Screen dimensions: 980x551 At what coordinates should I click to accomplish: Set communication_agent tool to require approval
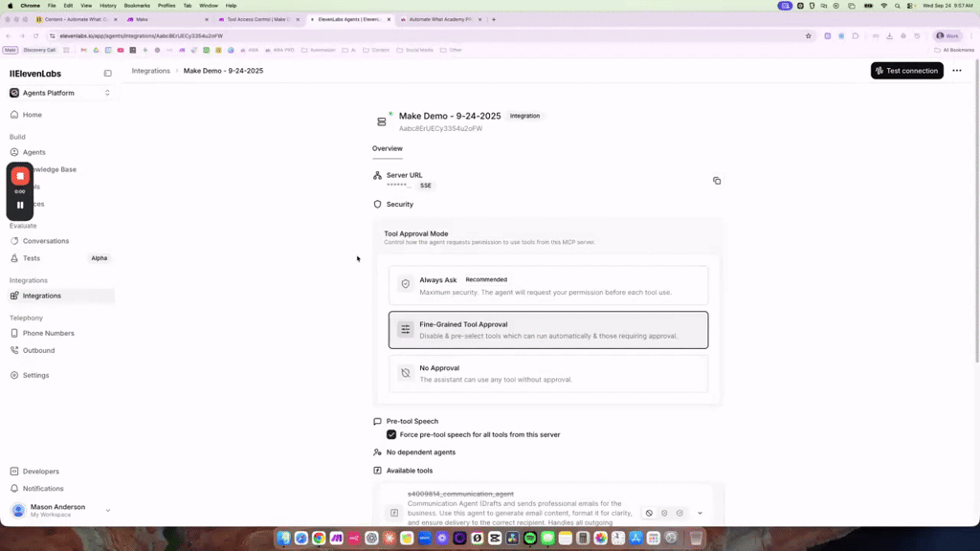[664, 513]
